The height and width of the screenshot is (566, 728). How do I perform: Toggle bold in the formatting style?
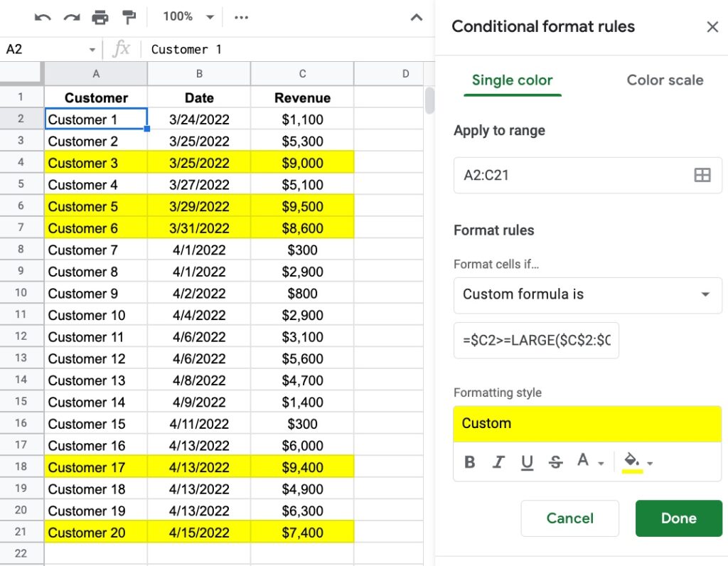tap(469, 461)
